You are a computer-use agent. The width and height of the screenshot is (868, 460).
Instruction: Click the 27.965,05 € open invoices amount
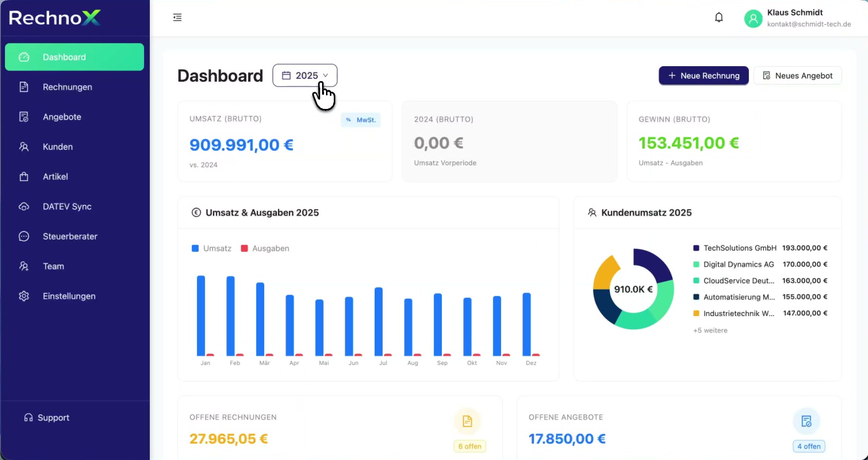pos(229,439)
